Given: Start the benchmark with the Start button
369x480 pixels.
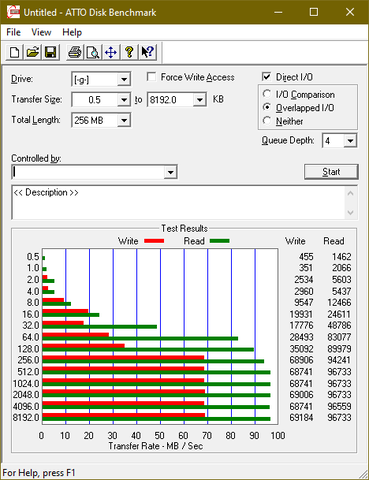Looking at the screenshot, I should pos(331,172).
